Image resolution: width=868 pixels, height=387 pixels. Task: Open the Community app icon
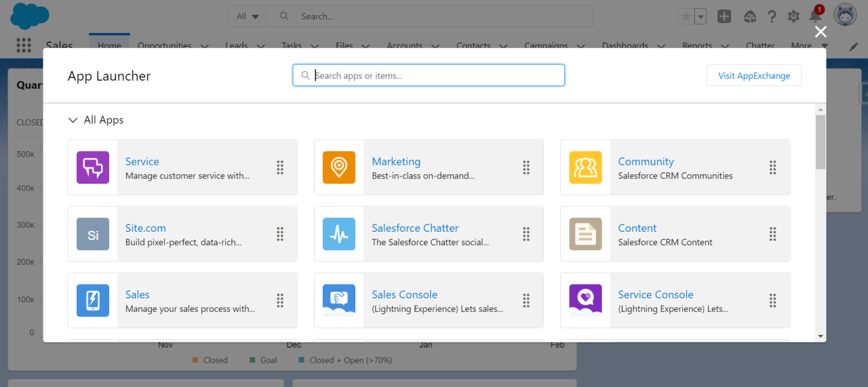pyautogui.click(x=585, y=167)
